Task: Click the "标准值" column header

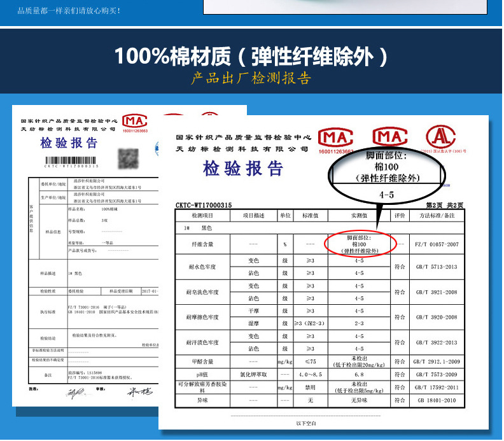Action: (x=310, y=215)
